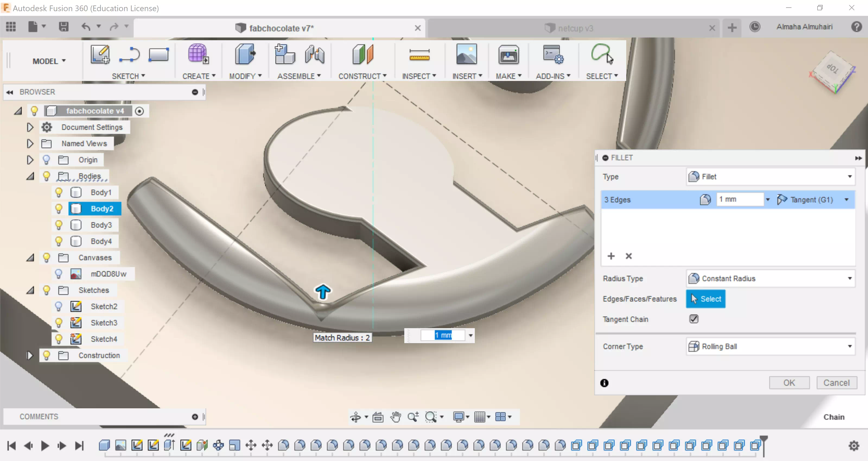Click the Pan hand tool
The height and width of the screenshot is (461, 868).
[396, 417]
